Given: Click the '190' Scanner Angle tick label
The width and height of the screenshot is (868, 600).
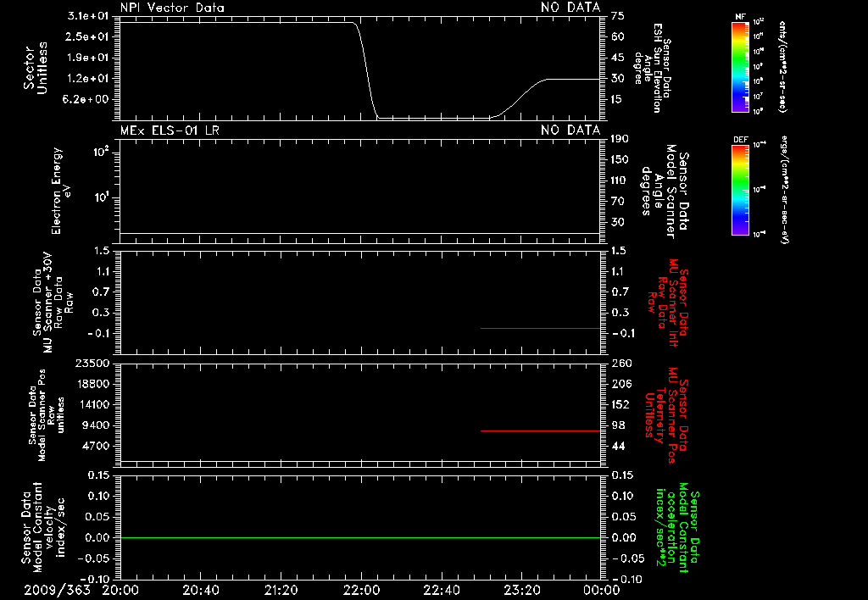Looking at the screenshot, I should (x=620, y=139).
